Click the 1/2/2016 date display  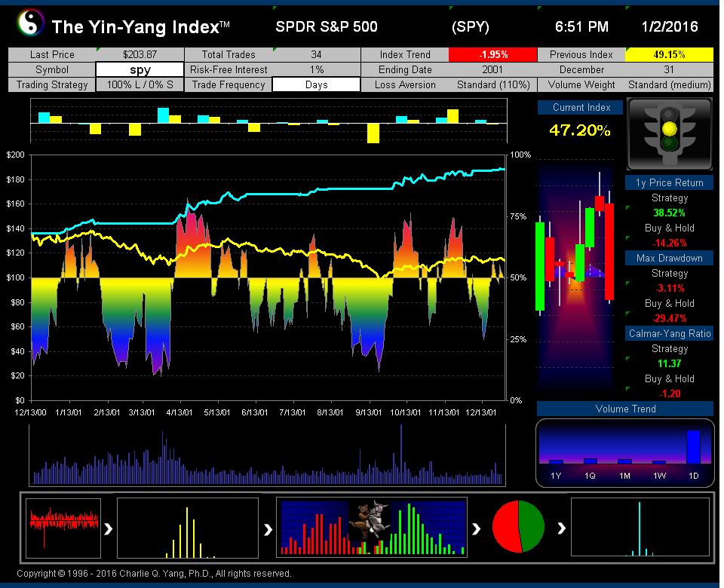pos(670,27)
